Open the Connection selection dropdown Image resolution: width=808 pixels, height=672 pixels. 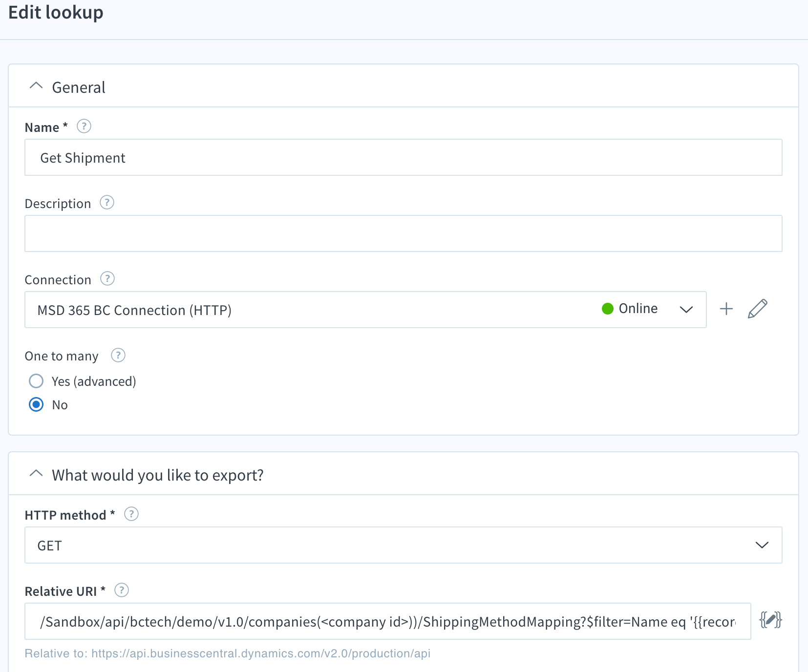point(686,310)
